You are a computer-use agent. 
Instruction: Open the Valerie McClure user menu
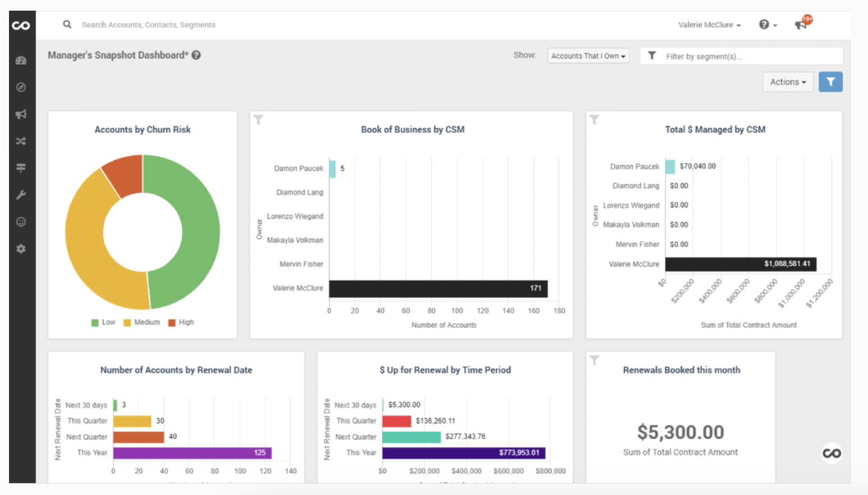coord(710,25)
